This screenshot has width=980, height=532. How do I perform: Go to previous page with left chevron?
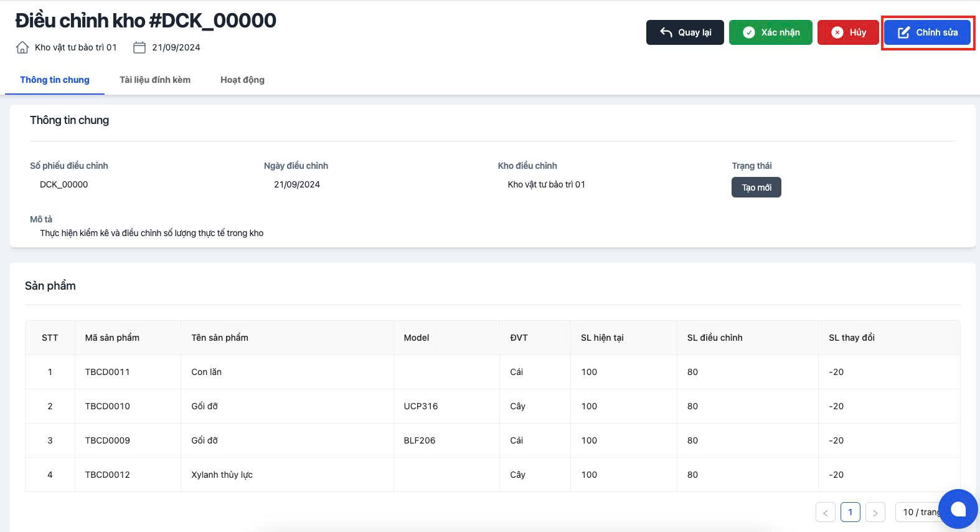click(x=825, y=512)
